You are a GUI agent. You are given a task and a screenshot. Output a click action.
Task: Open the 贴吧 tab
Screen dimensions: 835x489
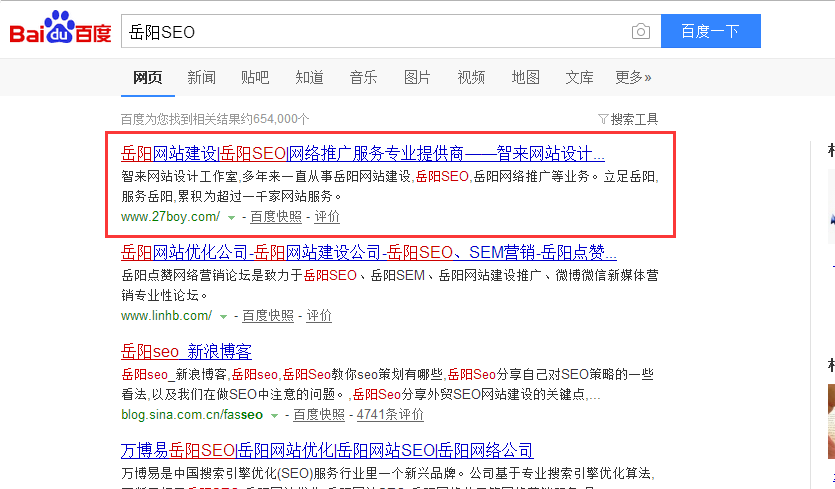pos(255,78)
